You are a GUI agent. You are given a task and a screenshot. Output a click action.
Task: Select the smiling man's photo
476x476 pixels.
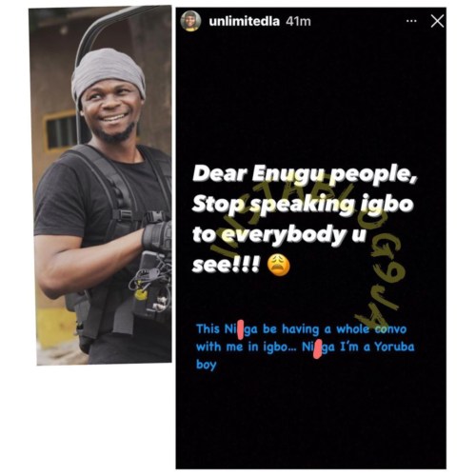(101, 186)
